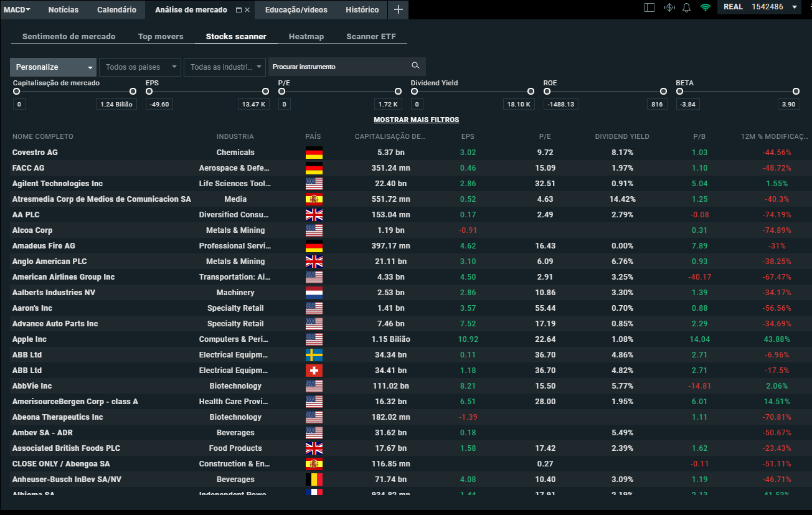Click the Capitalisação de mercado maximum slider handle
The height and width of the screenshot is (515, 812).
click(x=133, y=92)
